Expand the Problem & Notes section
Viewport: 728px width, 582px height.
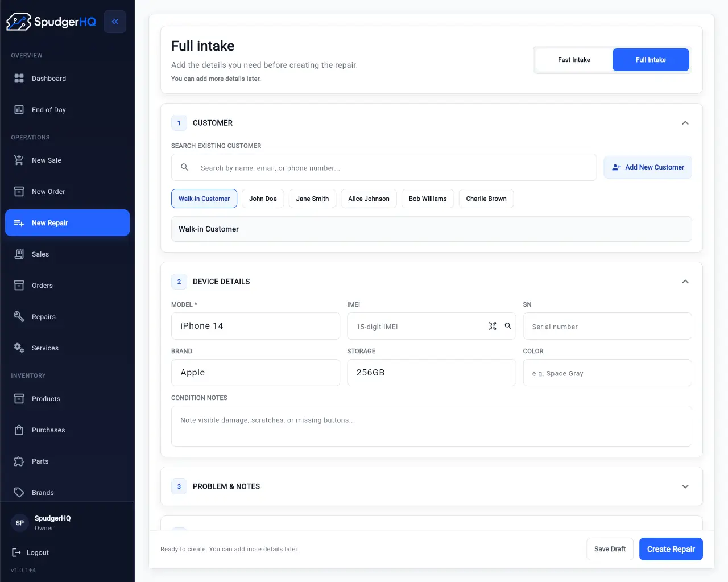click(x=685, y=486)
